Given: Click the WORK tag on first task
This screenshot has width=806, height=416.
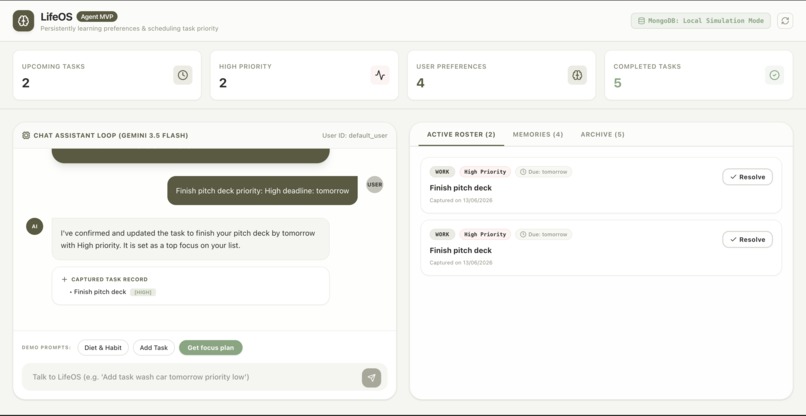Looking at the screenshot, I should pos(442,172).
